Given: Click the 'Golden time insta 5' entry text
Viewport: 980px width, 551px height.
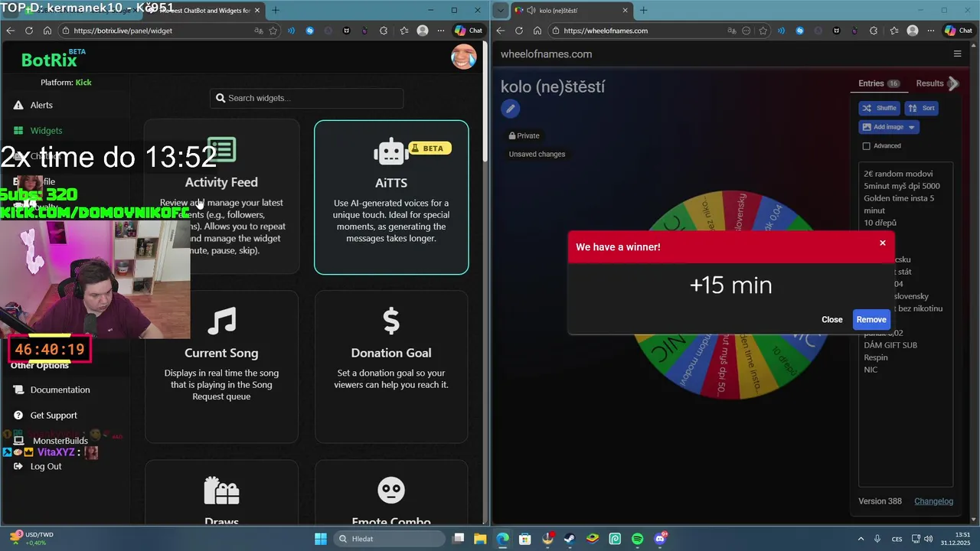Looking at the screenshot, I should click(899, 198).
